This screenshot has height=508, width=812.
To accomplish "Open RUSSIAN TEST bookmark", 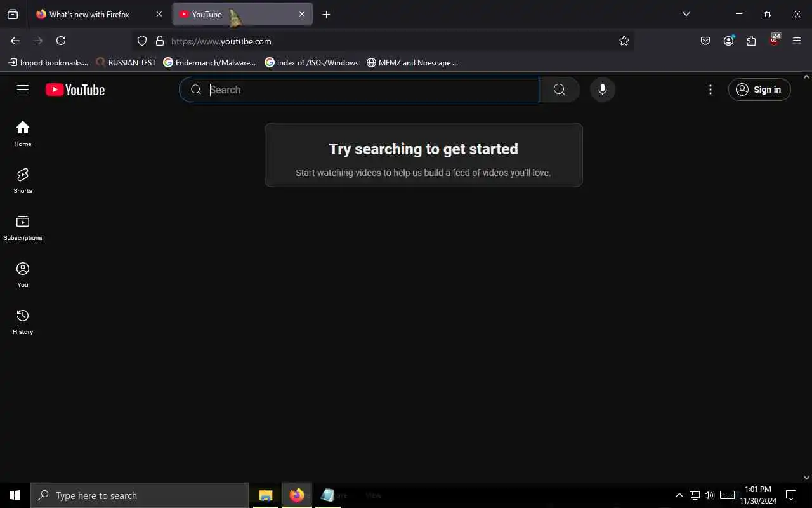I will click(126, 62).
